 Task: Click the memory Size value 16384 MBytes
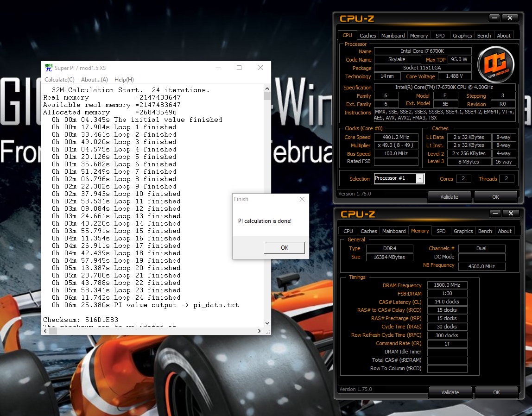pos(389,257)
